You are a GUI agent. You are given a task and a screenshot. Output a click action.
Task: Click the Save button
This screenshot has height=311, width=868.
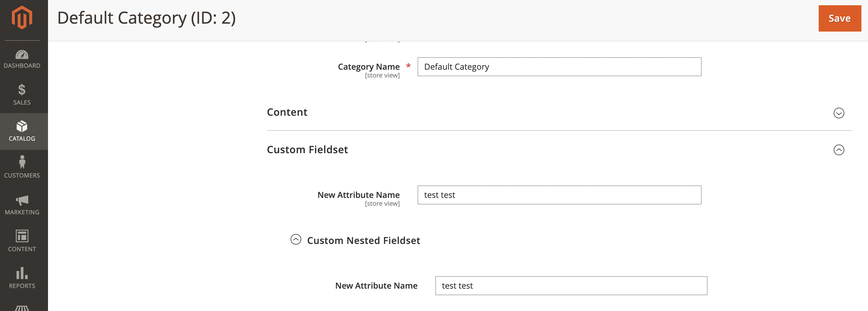[x=839, y=18]
